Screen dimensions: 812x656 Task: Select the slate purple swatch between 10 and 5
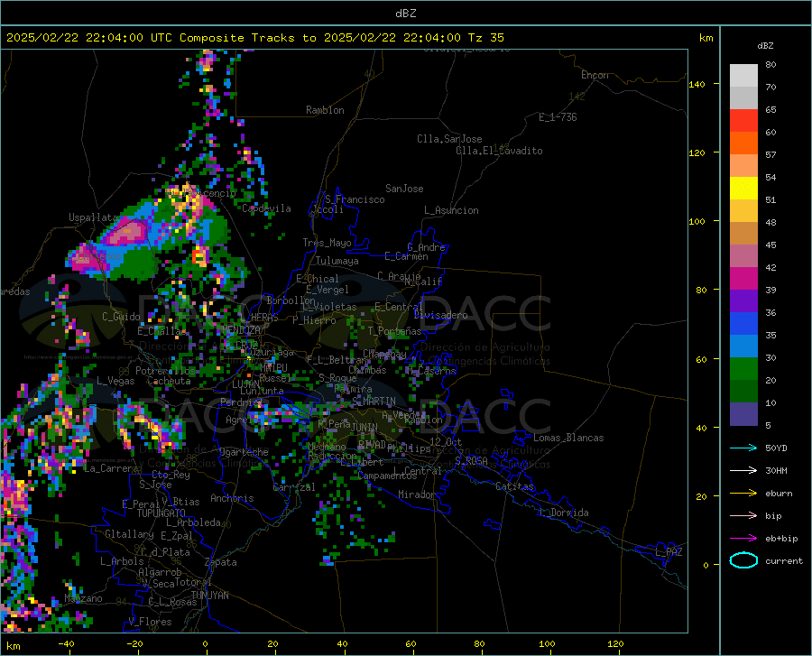[x=743, y=414]
